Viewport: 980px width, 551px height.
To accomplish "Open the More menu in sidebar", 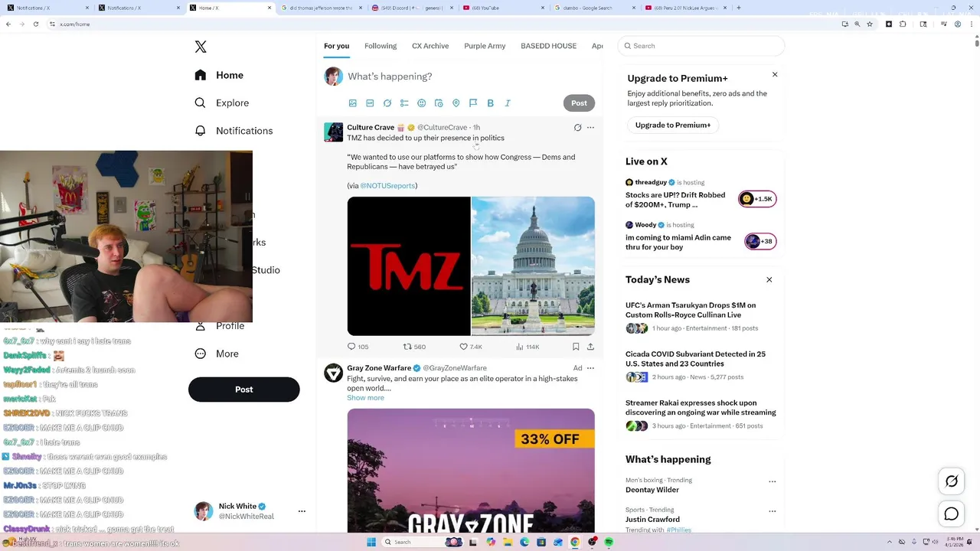I will pos(217,354).
